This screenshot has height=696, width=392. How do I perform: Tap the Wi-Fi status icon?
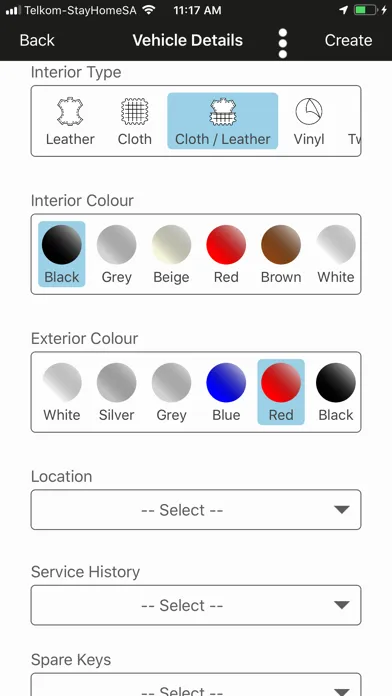coord(149,10)
